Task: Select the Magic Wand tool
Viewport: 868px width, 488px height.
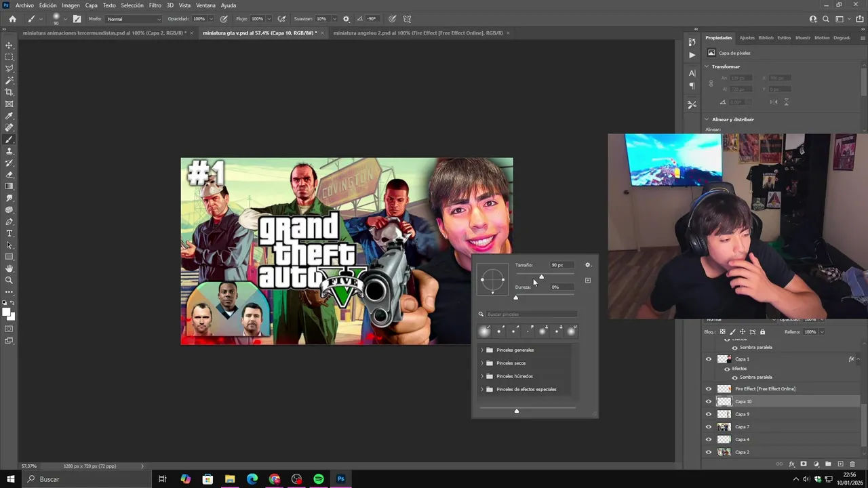Action: [9, 81]
